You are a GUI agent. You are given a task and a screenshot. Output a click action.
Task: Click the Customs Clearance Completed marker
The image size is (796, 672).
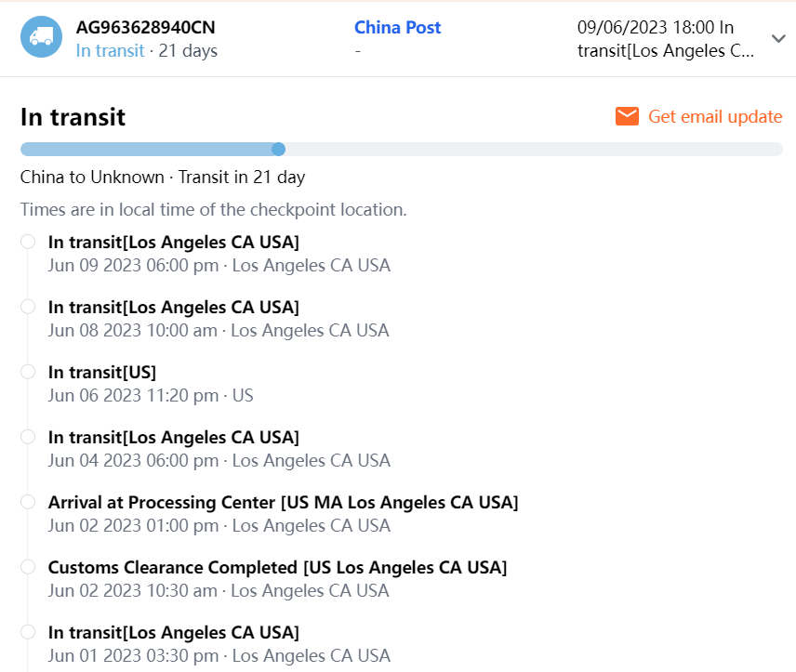28,567
